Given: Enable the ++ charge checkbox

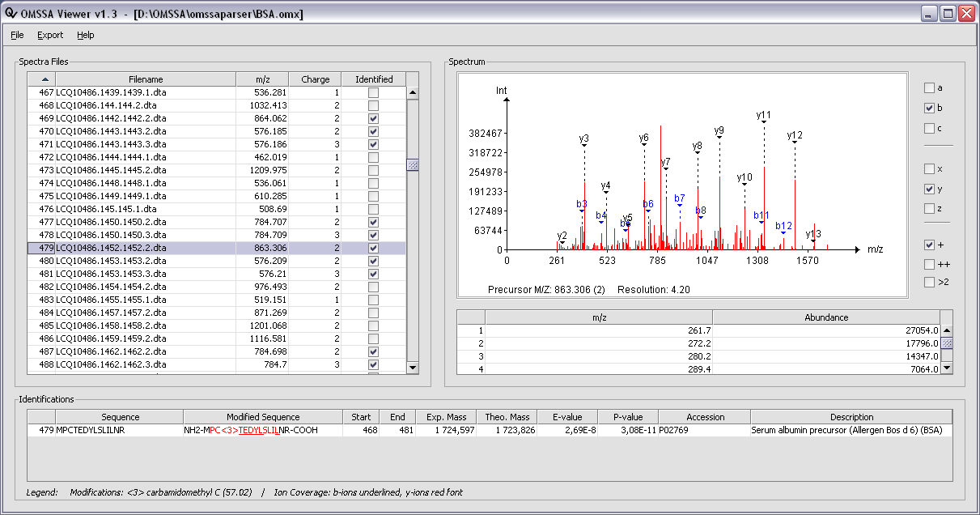Looking at the screenshot, I should 929,264.
